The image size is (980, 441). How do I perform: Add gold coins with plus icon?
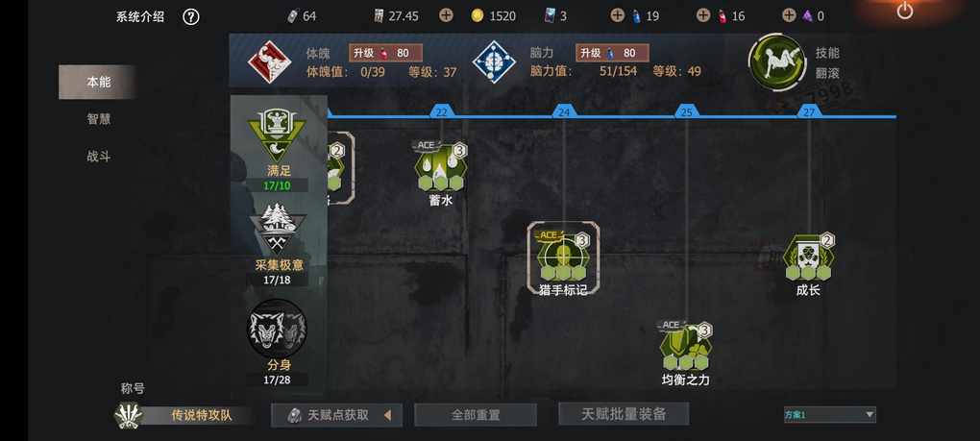pos(446,15)
